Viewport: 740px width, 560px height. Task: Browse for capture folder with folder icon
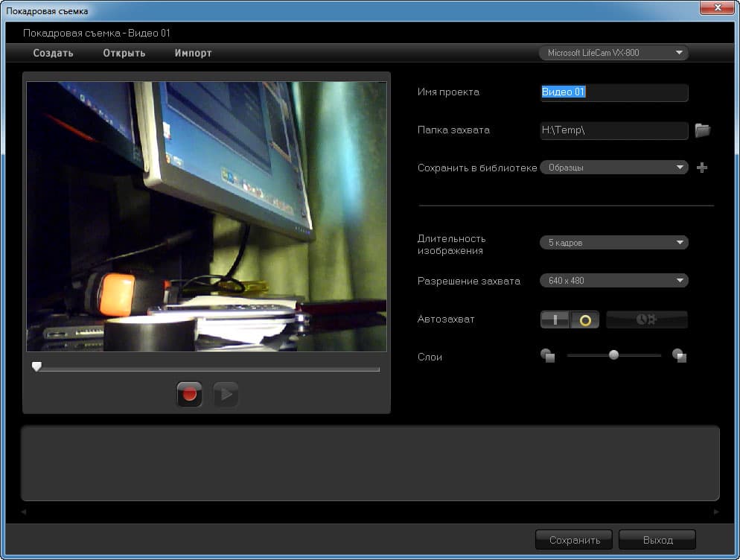[x=702, y=130]
